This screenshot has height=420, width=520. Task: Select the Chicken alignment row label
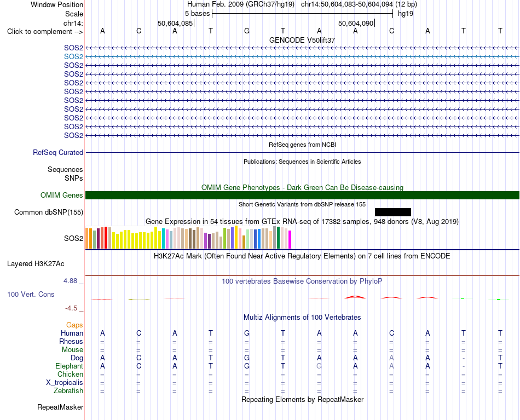(70, 374)
